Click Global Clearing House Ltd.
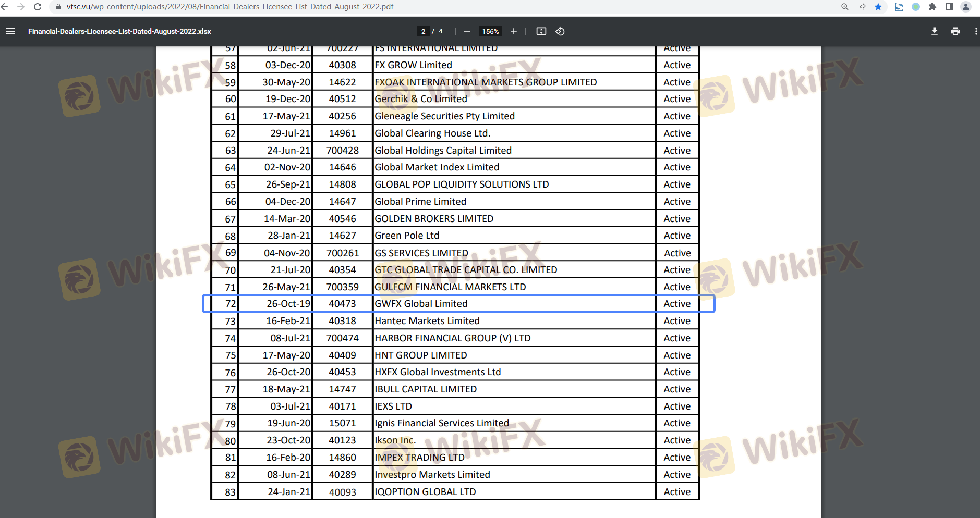Viewport: 980px width, 518px height. tap(432, 133)
